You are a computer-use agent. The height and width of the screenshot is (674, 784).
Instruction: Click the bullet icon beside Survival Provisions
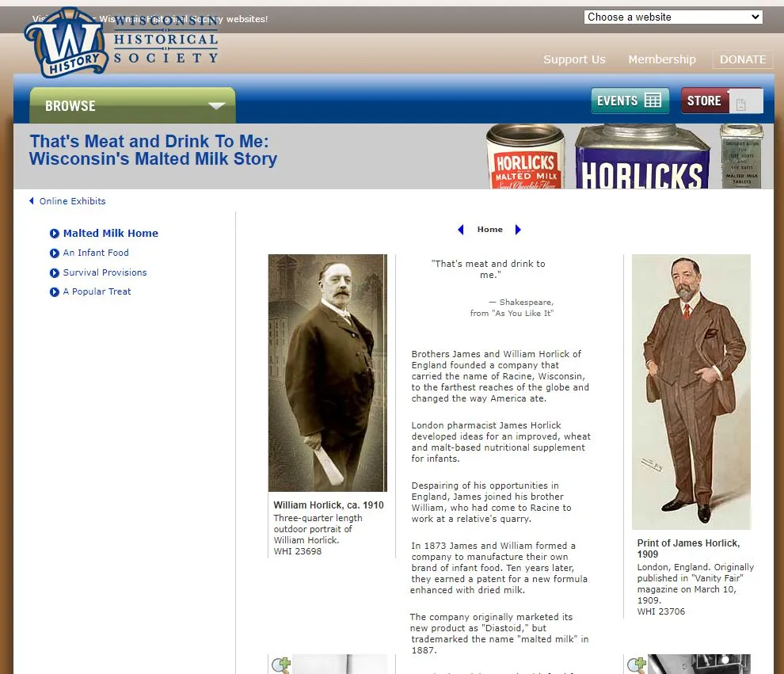(55, 273)
